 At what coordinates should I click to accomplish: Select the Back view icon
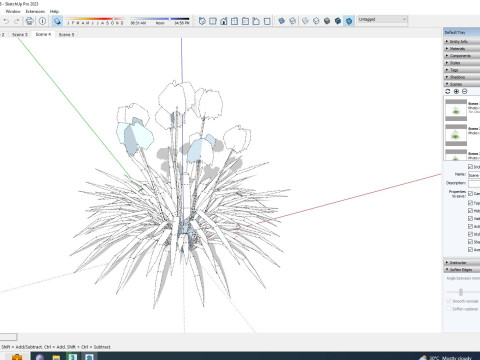pyautogui.click(x=245, y=21)
